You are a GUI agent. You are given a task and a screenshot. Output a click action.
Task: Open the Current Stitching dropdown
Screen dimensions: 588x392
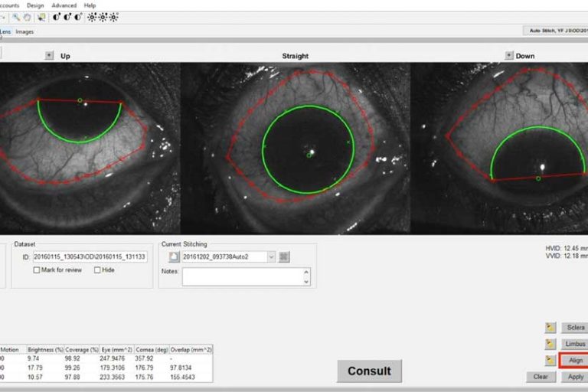coord(271,257)
